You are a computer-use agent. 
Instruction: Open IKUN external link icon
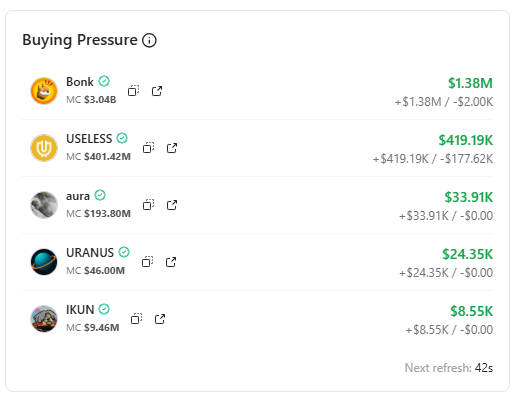tap(160, 319)
